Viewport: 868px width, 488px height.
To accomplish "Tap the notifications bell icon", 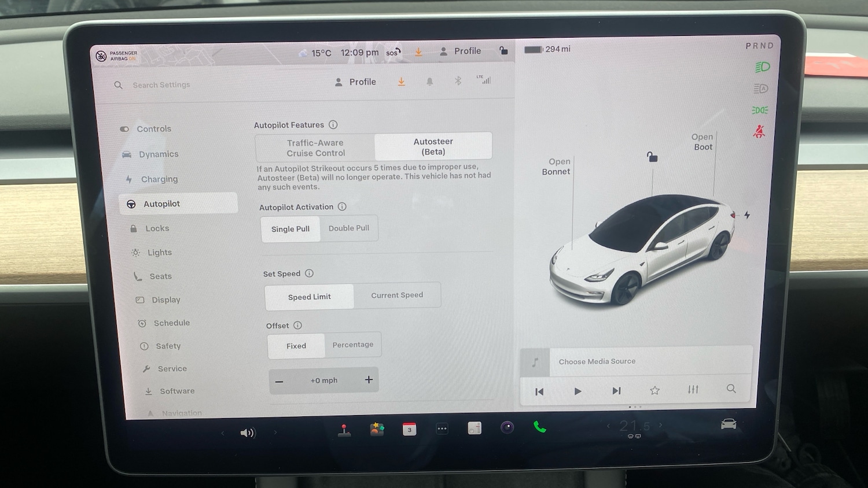I will point(429,81).
